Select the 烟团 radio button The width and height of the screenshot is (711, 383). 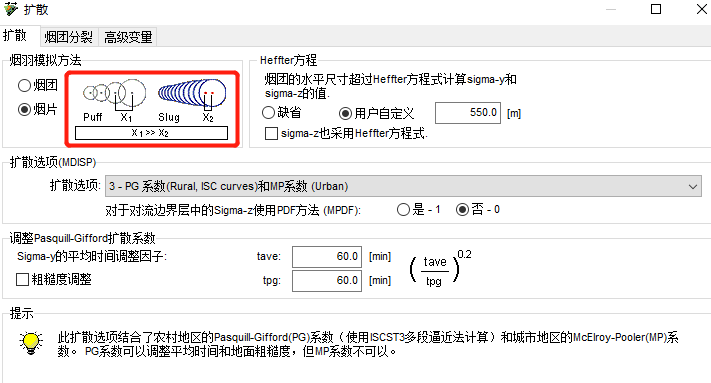(x=24, y=85)
